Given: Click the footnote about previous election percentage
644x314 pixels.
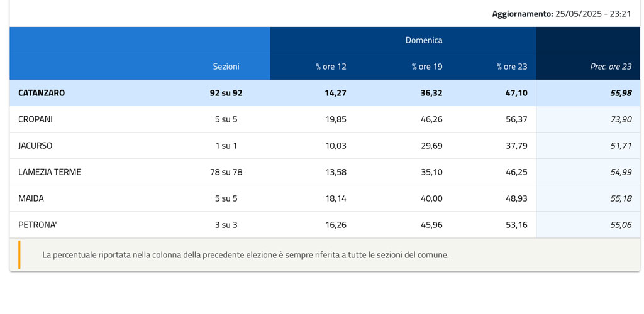Looking at the screenshot, I should coord(245,255).
